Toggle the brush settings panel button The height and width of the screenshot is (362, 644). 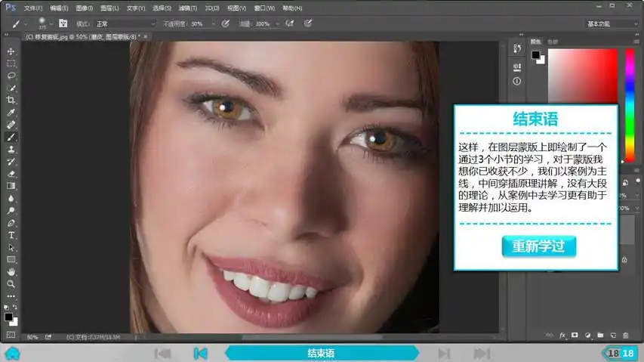pyautogui.click(x=63, y=23)
